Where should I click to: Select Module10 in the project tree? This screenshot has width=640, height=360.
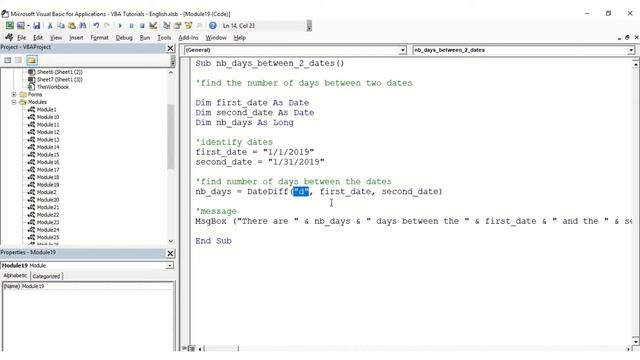click(x=48, y=117)
